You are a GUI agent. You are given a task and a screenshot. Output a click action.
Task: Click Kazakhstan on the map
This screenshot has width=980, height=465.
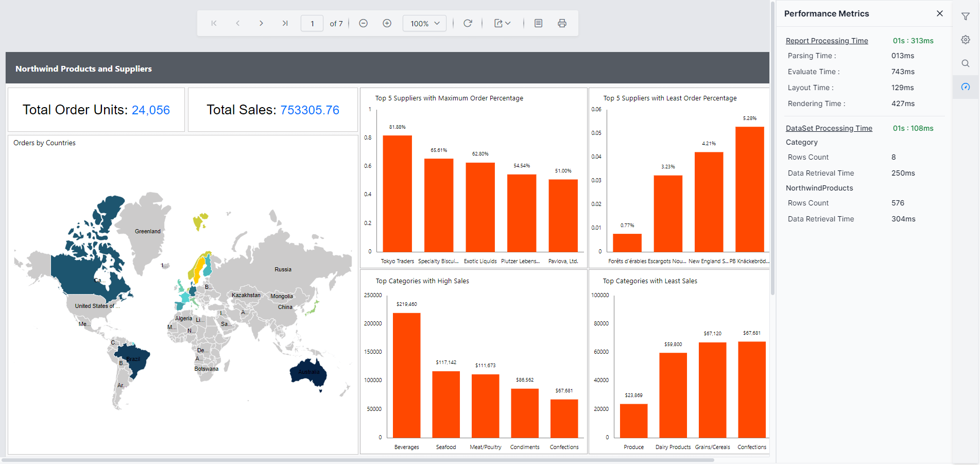click(x=246, y=295)
